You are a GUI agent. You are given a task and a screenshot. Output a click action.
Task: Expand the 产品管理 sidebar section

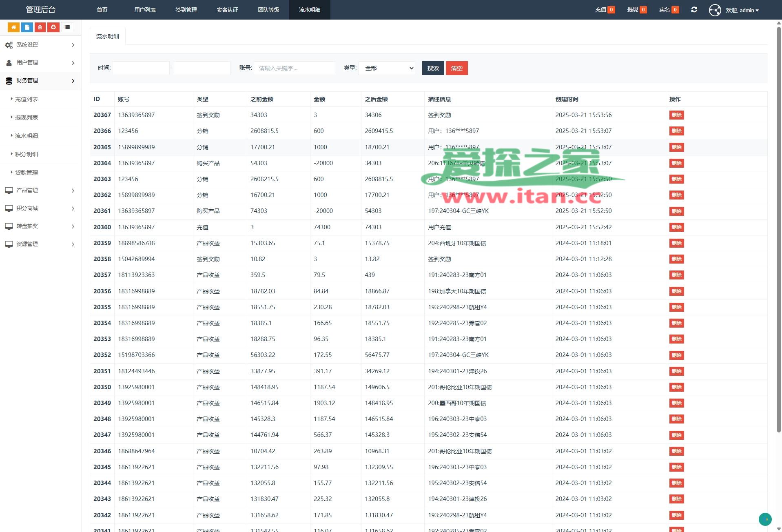pyautogui.click(x=40, y=191)
